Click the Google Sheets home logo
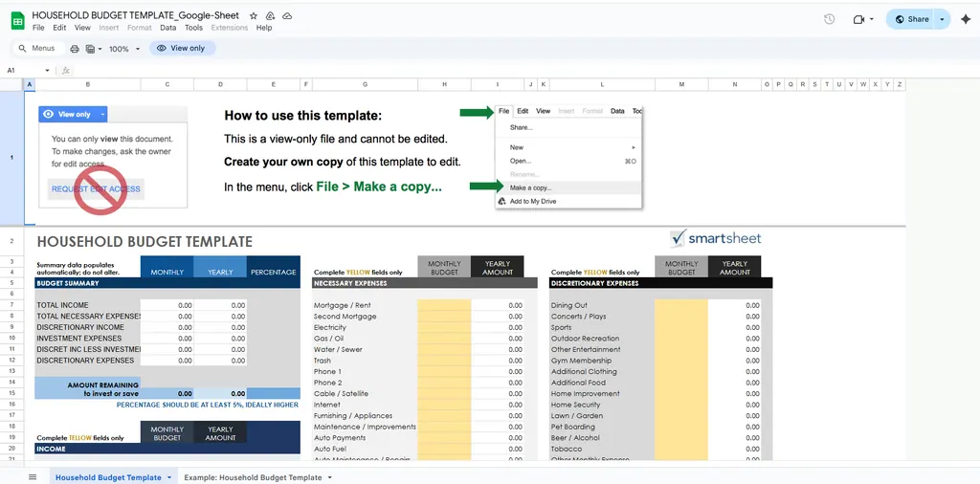Viewport: 980px width, 484px height. 17,21
